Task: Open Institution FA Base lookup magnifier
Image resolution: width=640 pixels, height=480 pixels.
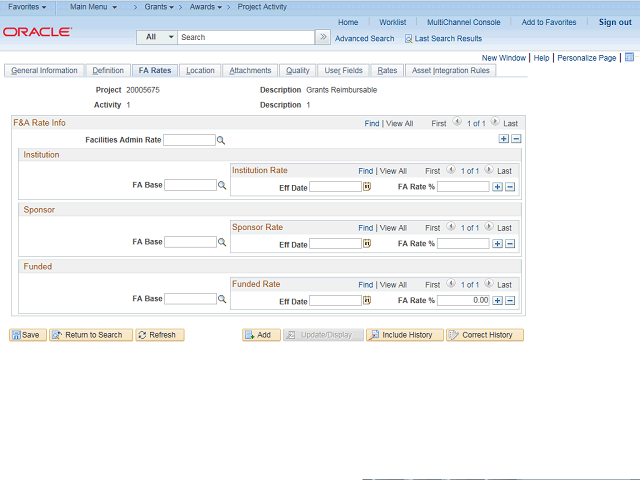Action: 222,185
